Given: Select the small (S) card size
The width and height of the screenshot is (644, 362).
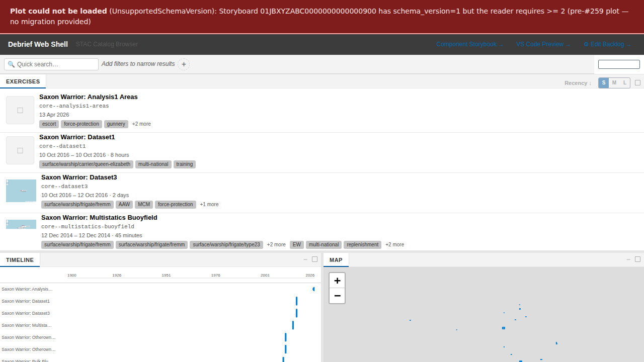Looking at the screenshot, I should coord(604,83).
